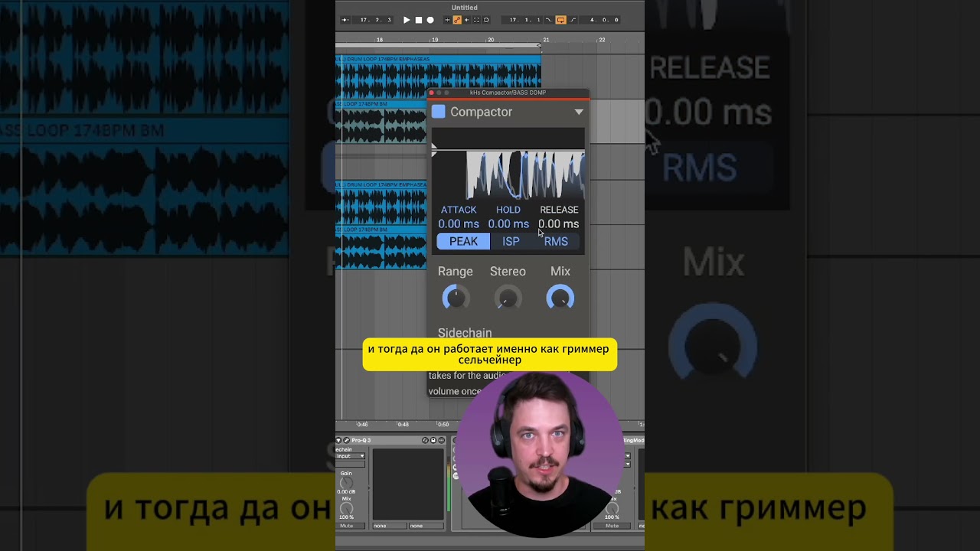Open the Input dropdown in Pro-Q 3
The height and width of the screenshot is (551, 980).
coord(350,456)
